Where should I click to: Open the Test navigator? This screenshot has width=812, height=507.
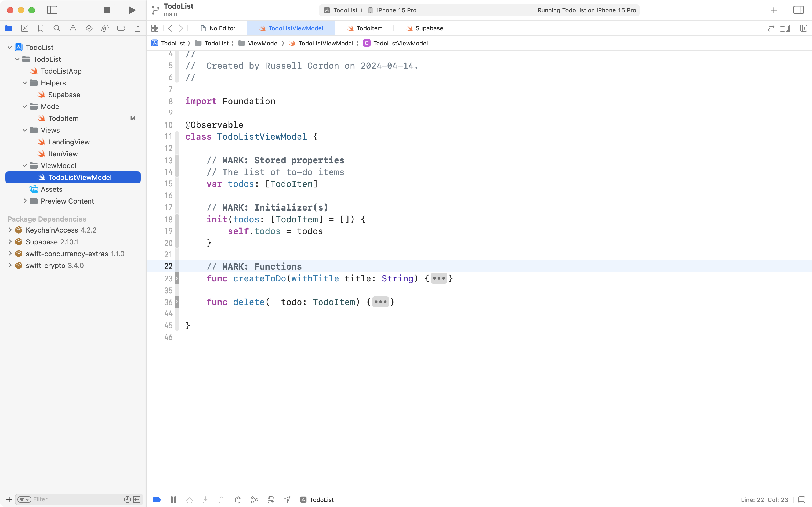[89, 28]
